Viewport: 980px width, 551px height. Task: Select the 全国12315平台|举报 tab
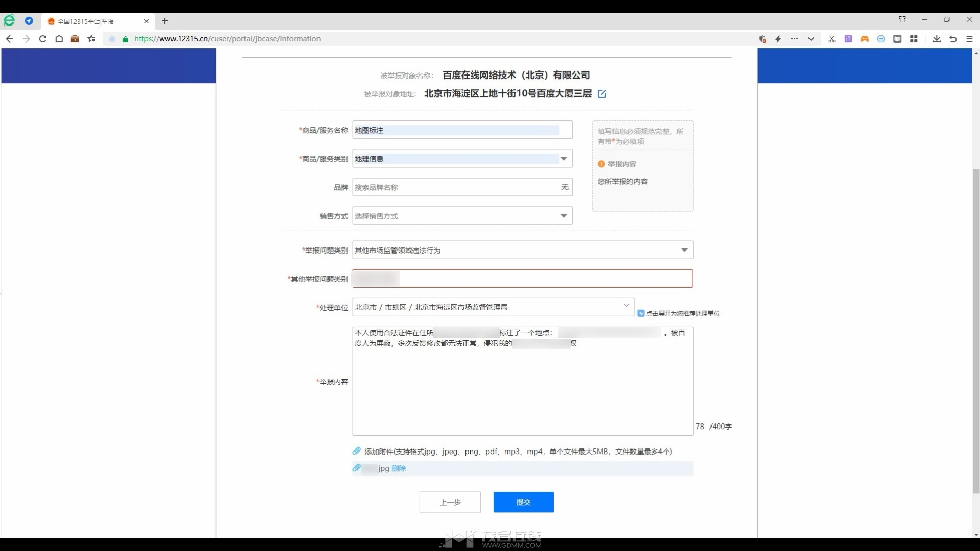97,21
